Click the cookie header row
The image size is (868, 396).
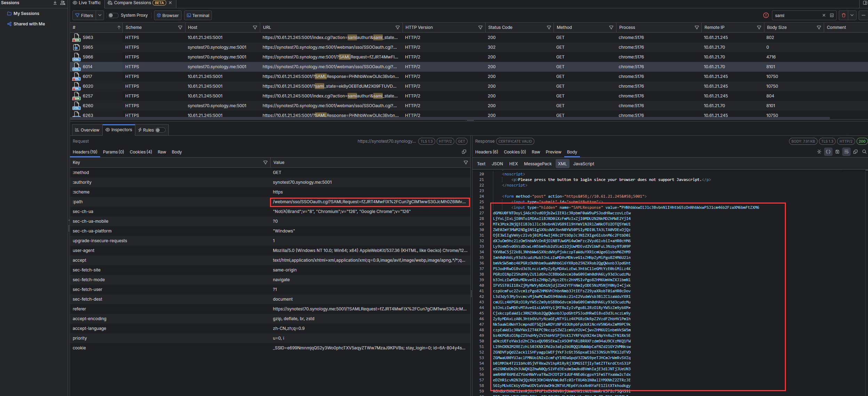tap(270, 348)
